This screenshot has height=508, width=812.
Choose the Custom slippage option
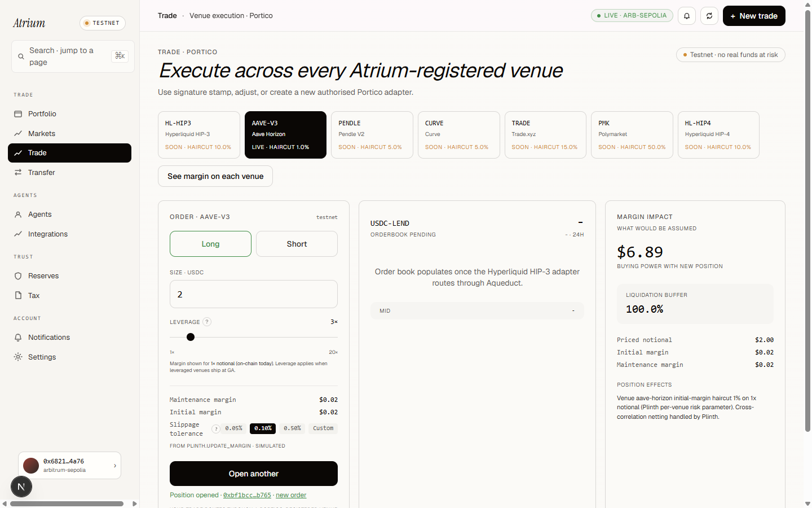coord(323,428)
